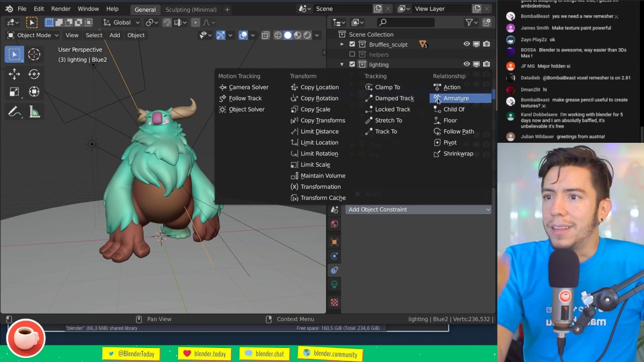
Task: Choose the Armature constraint
Action: tap(460, 98)
